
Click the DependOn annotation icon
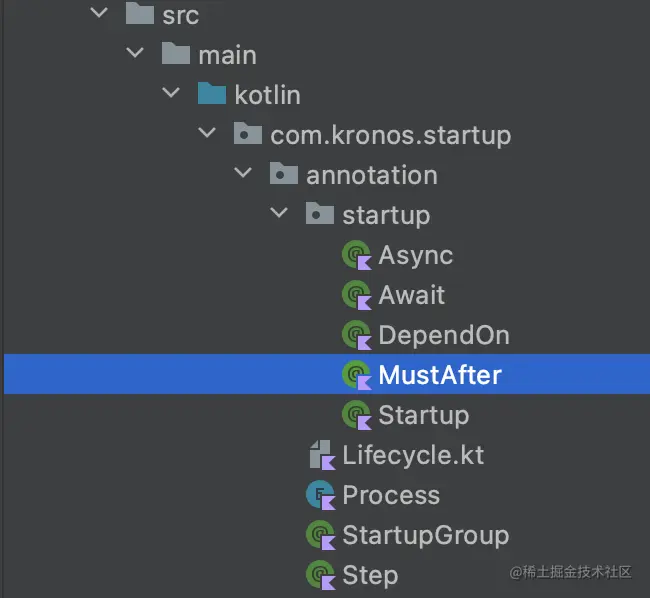356,335
